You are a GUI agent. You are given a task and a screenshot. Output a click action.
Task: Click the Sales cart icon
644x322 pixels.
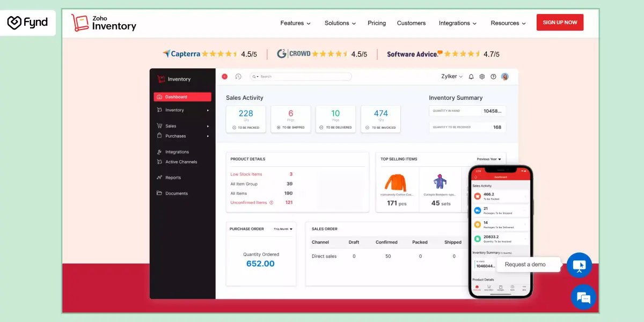pyautogui.click(x=159, y=126)
